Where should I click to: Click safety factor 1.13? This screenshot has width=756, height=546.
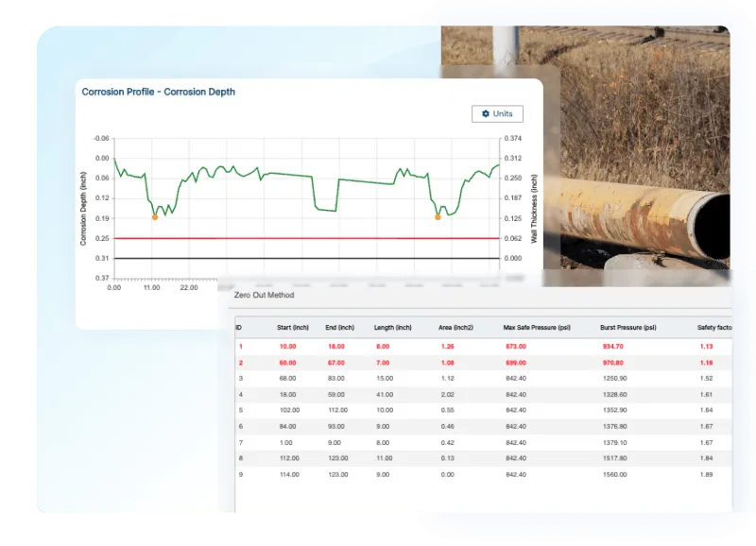[706, 347]
